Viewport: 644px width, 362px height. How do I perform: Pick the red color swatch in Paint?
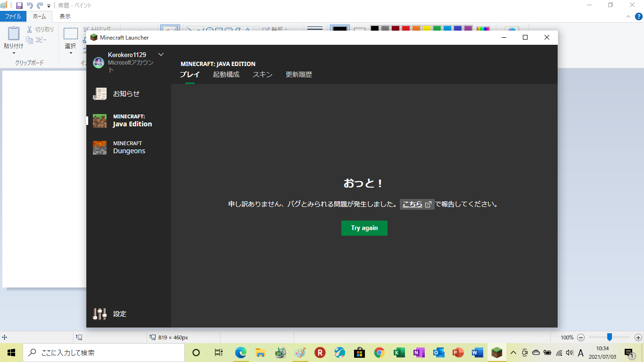(x=405, y=29)
